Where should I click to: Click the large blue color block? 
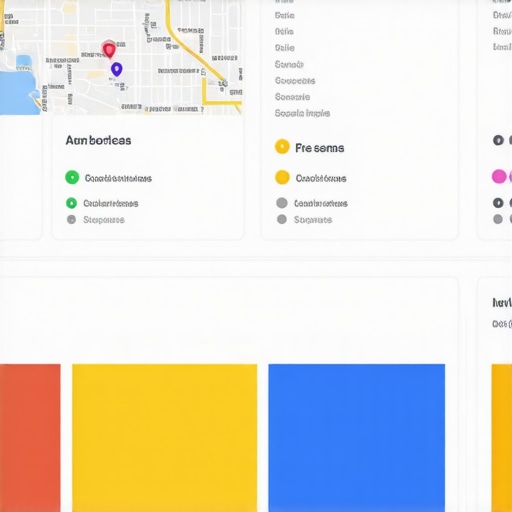click(x=356, y=438)
